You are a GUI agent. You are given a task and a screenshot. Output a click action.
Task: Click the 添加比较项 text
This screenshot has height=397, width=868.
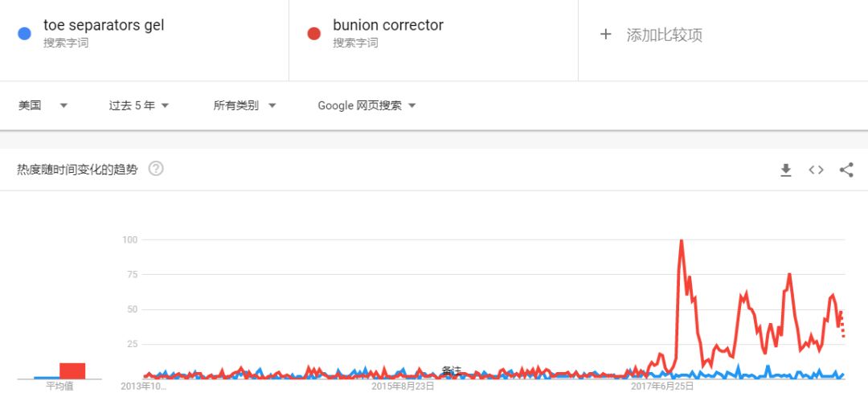[665, 35]
